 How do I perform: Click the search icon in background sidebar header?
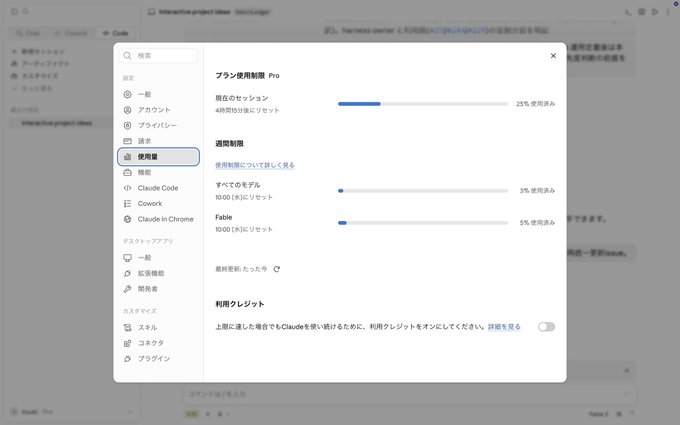coord(26,11)
